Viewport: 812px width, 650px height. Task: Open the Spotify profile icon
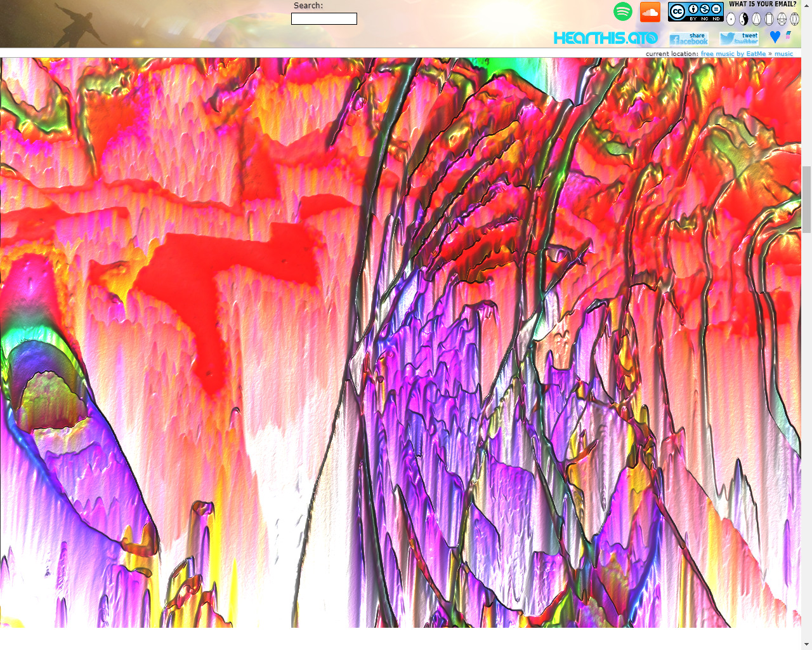[623, 12]
